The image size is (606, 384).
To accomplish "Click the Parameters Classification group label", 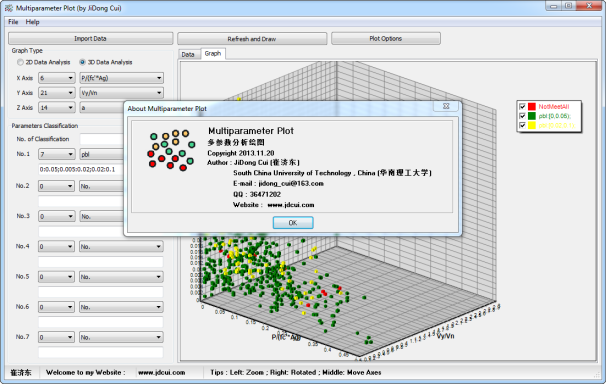I will click(45, 126).
